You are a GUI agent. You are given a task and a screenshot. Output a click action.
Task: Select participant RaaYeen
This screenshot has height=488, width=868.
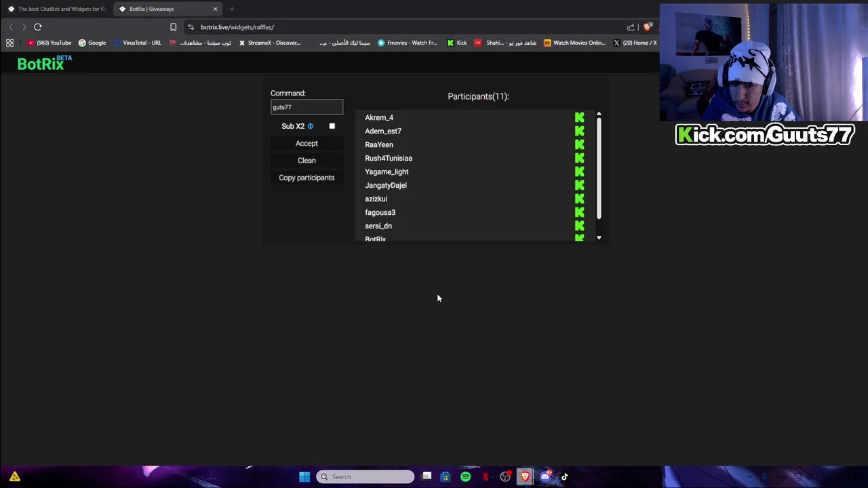tap(379, 144)
